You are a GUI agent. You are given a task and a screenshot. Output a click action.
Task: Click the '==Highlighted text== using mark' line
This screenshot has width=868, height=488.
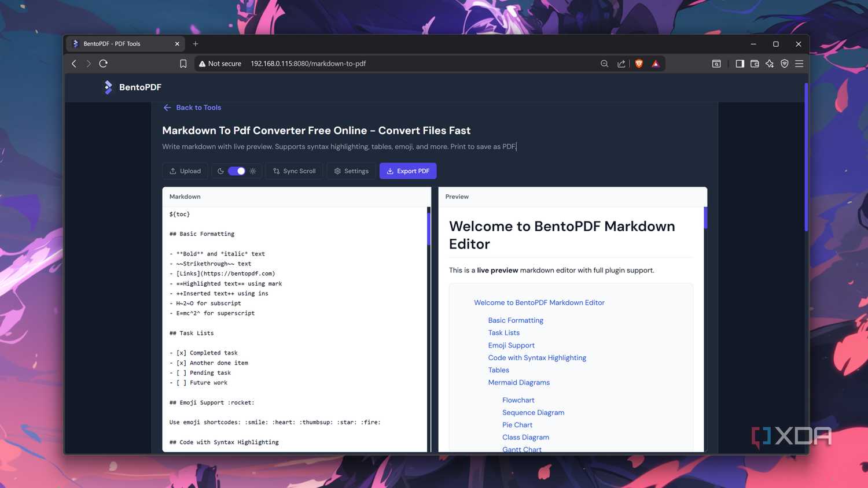[226, 284]
